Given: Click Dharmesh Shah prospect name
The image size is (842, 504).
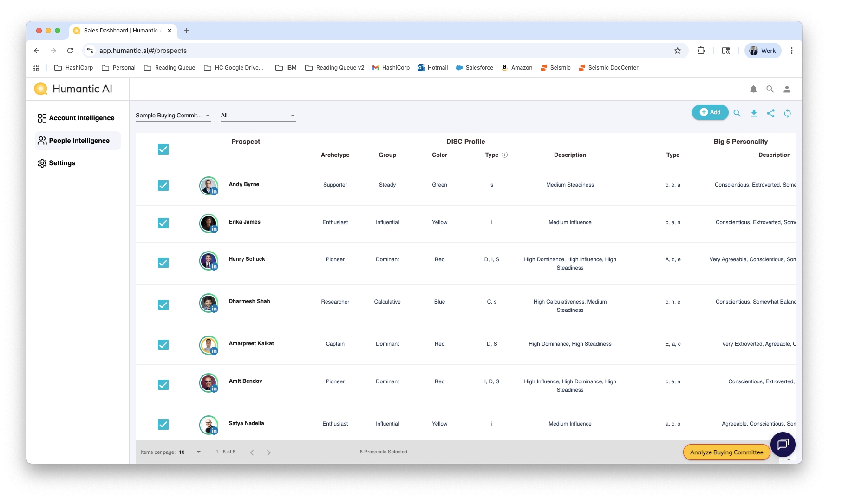Looking at the screenshot, I should [x=249, y=301].
